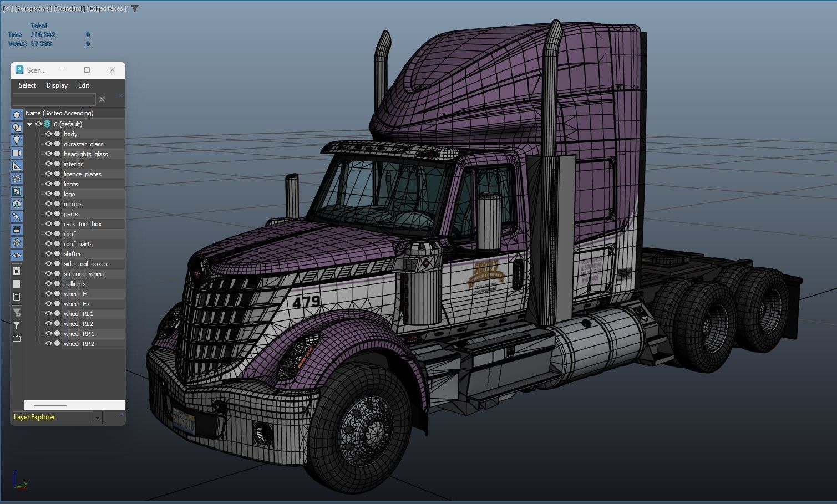The height and width of the screenshot is (504, 837).
Task: Open the Layer Explorer dropdown arrow
Action: point(97,418)
